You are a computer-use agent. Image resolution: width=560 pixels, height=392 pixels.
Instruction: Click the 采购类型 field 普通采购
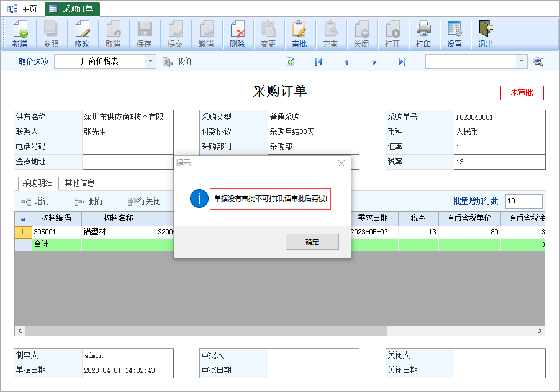(313, 117)
